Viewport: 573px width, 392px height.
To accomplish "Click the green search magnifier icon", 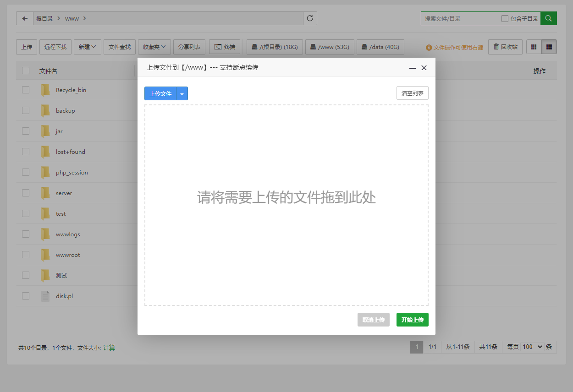I will pyautogui.click(x=548, y=18).
